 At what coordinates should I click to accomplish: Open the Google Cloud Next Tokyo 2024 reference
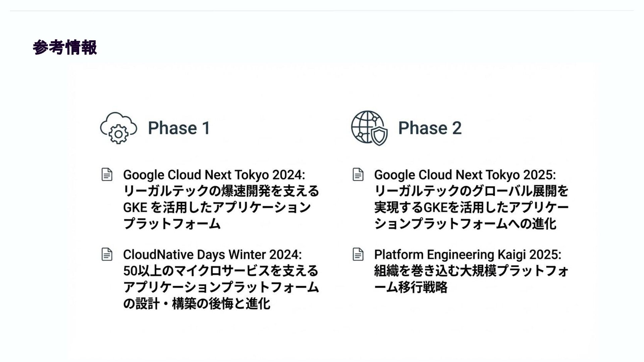tap(214, 175)
